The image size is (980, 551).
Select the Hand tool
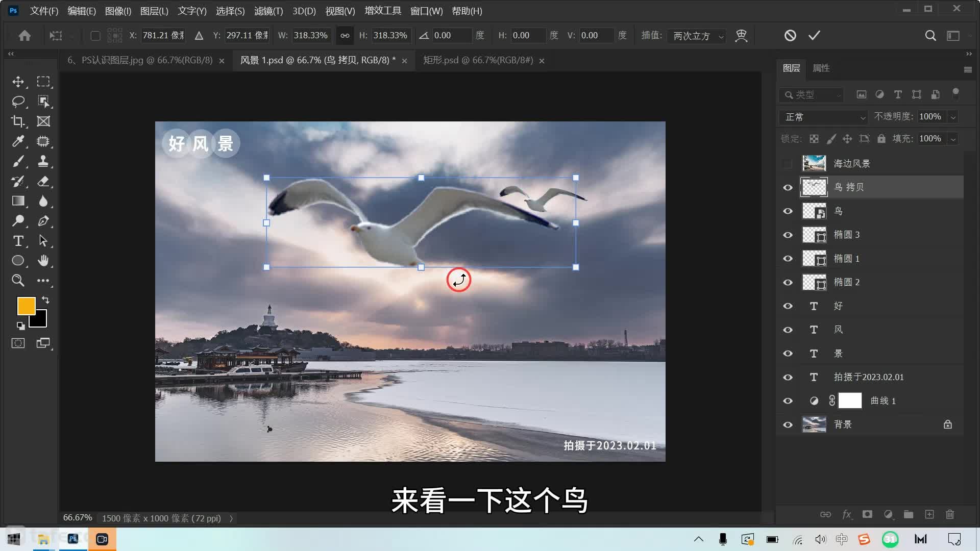pos(43,261)
